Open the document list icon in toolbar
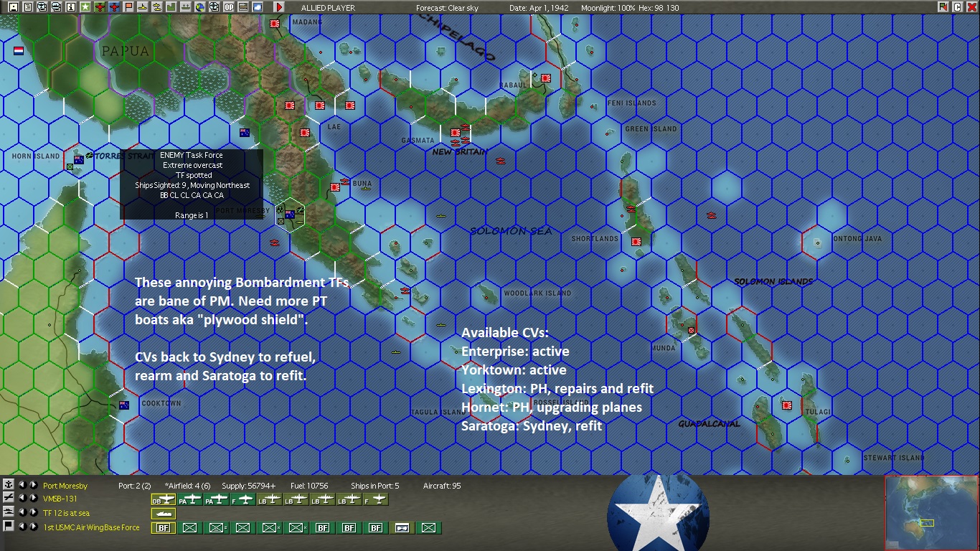 [x=28, y=7]
